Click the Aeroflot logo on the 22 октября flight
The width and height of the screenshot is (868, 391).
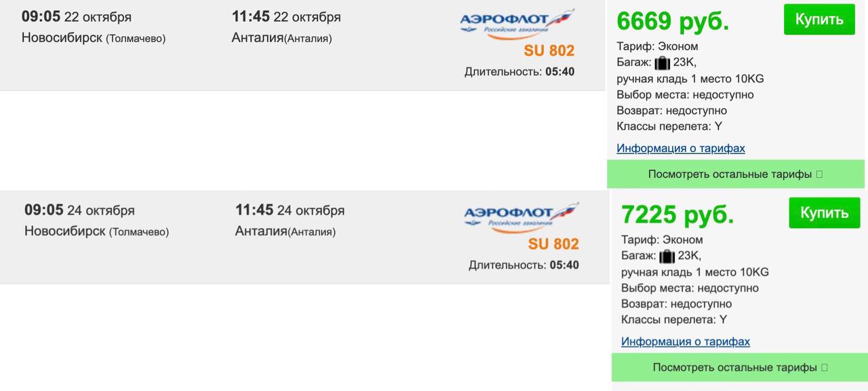[x=517, y=23]
